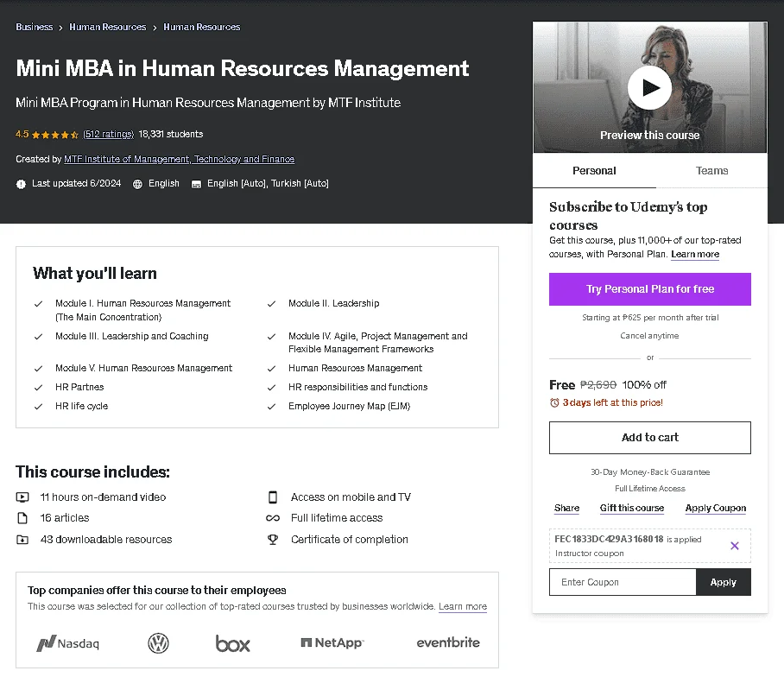
Task: Open the first Human Resources breadcrumb
Action: [108, 27]
